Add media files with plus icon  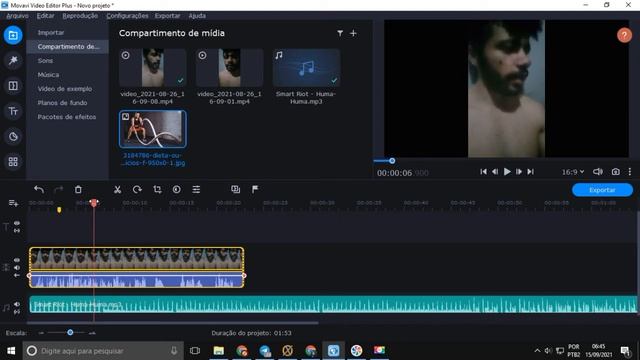click(353, 33)
